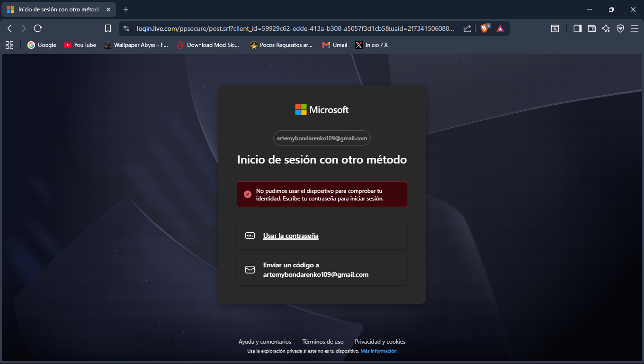644x364 pixels.
Task: Choose Enviar un código a email option
Action: point(322,270)
